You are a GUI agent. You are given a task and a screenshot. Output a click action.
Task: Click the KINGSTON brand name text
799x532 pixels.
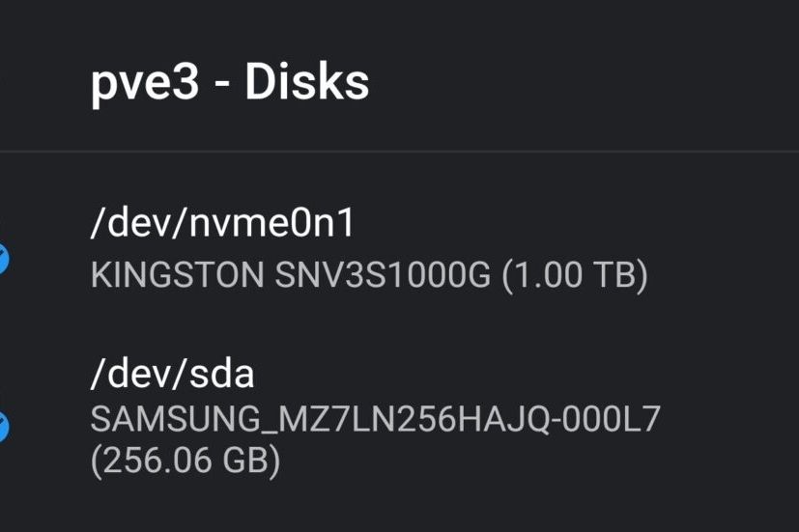(177, 275)
